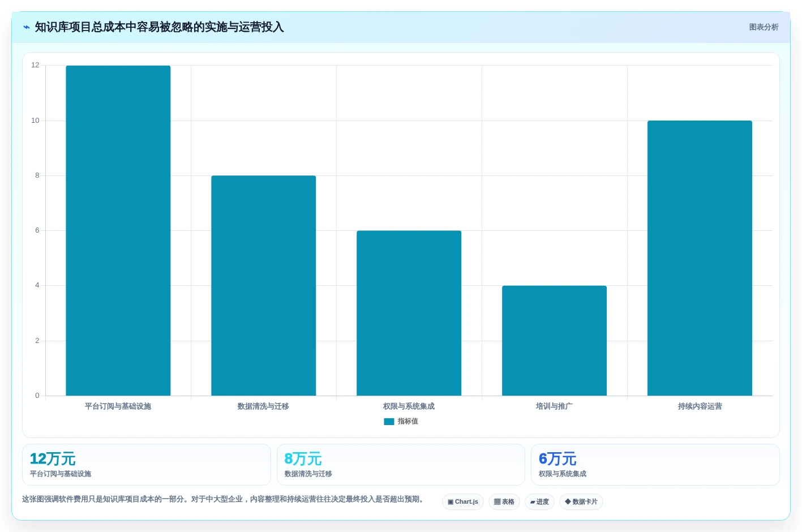Click the 数据清洗与迁移 caption under 8万元
This screenshot has height=532, width=802.
pos(308,474)
